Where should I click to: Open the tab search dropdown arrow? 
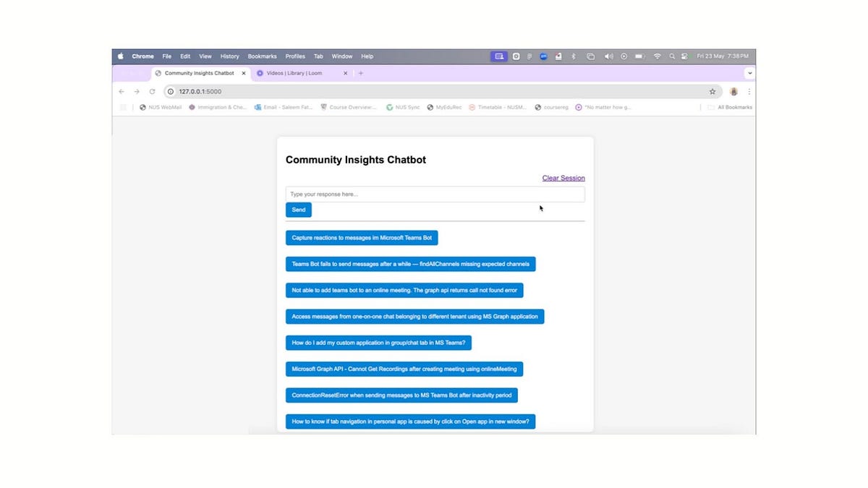point(749,73)
